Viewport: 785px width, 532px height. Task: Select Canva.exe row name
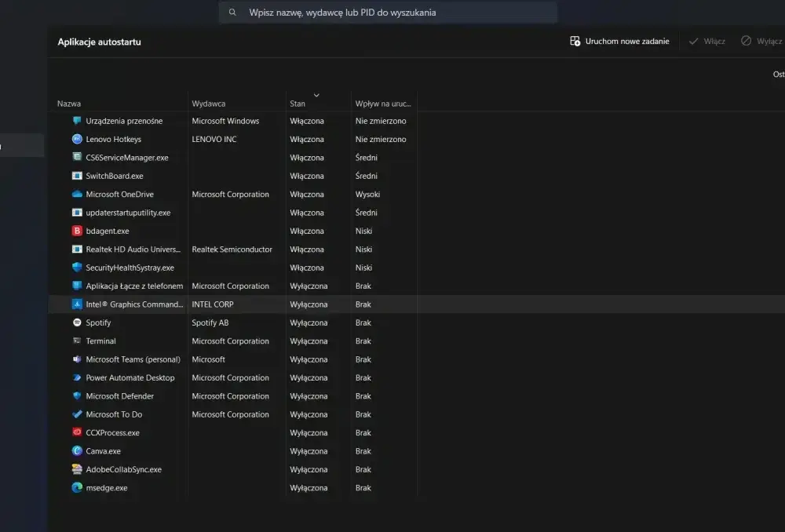[103, 451]
